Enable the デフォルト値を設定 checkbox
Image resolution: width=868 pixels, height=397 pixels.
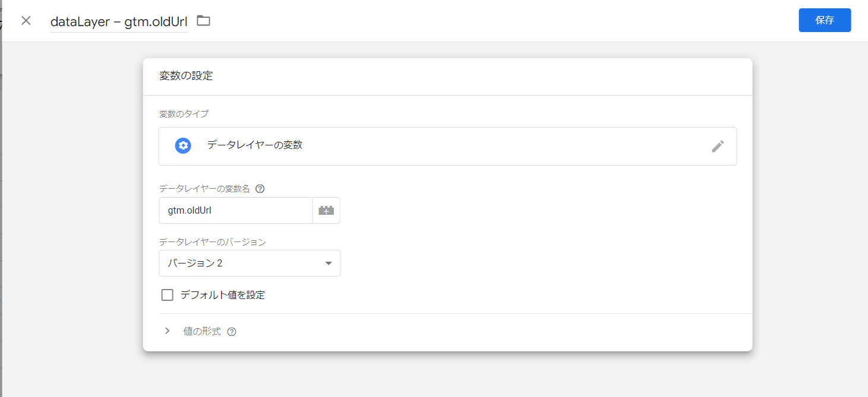coord(168,295)
